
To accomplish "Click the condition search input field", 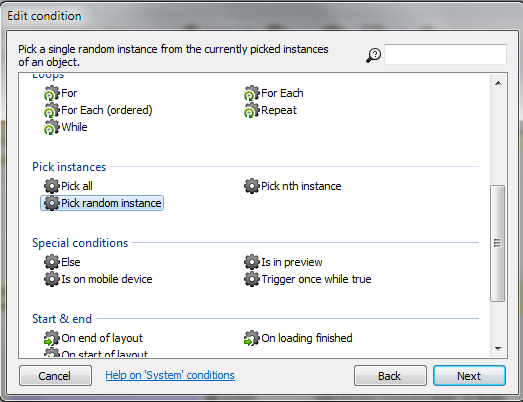I will [445, 54].
